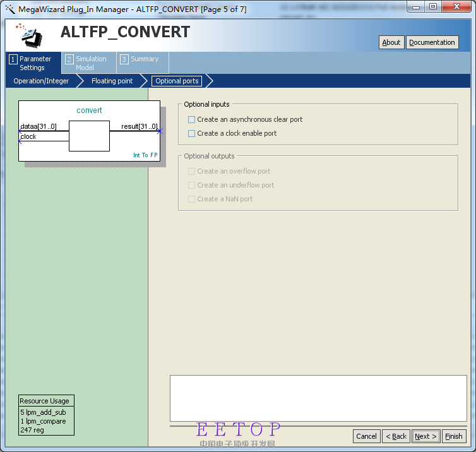
Task: Click Finish to complete the wizard
Action: 454,436
